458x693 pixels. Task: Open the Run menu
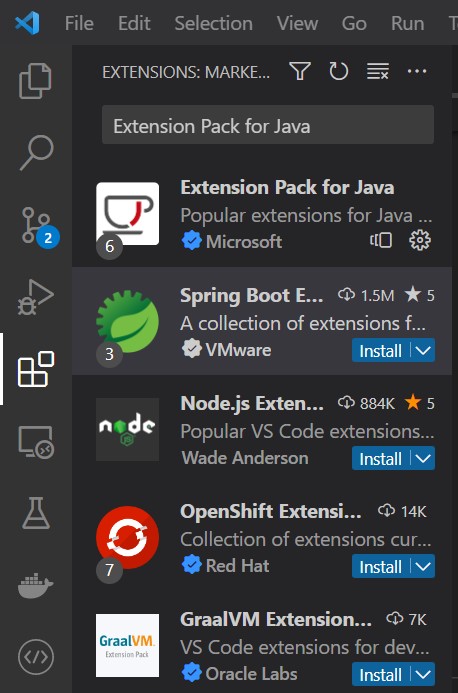coord(407,23)
